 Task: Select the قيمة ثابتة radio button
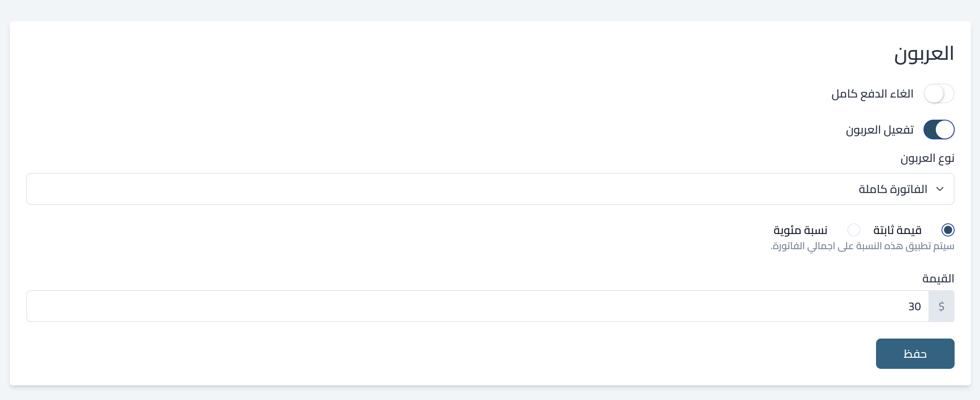[948, 230]
